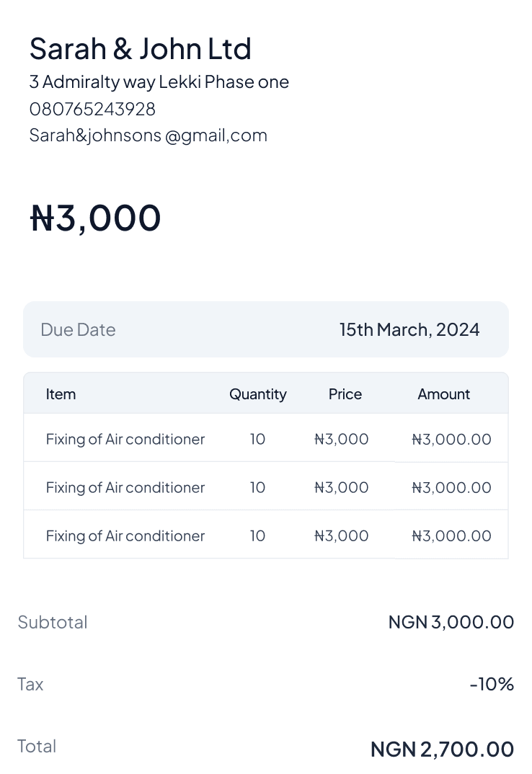The image size is (532, 774).
Task: Open the Sarah&johnsons gmail email address
Action: pos(148,135)
